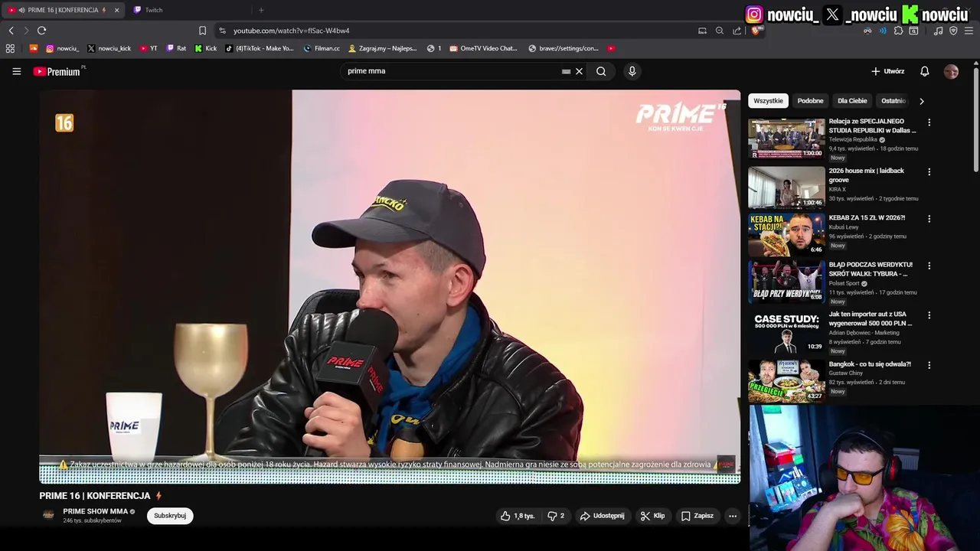Bookmark this page with the bookmark icon
This screenshot has height=551, width=980.
[x=202, y=31]
